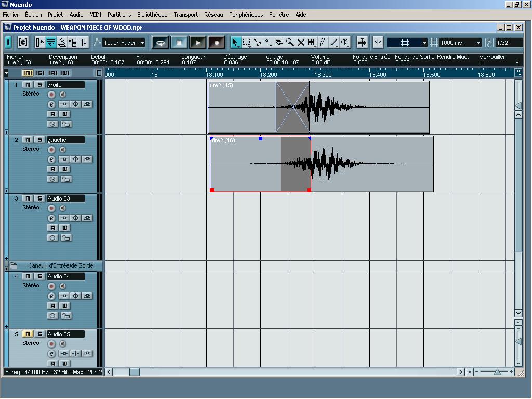Solo the gauche track
Screen dimensions: 532x399
point(39,140)
